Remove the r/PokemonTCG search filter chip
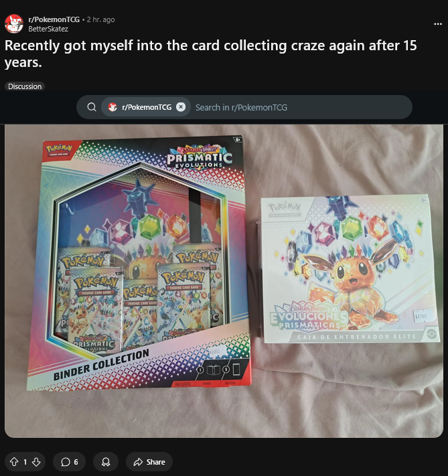Screen dimensions: 448x476 pyautogui.click(x=181, y=107)
